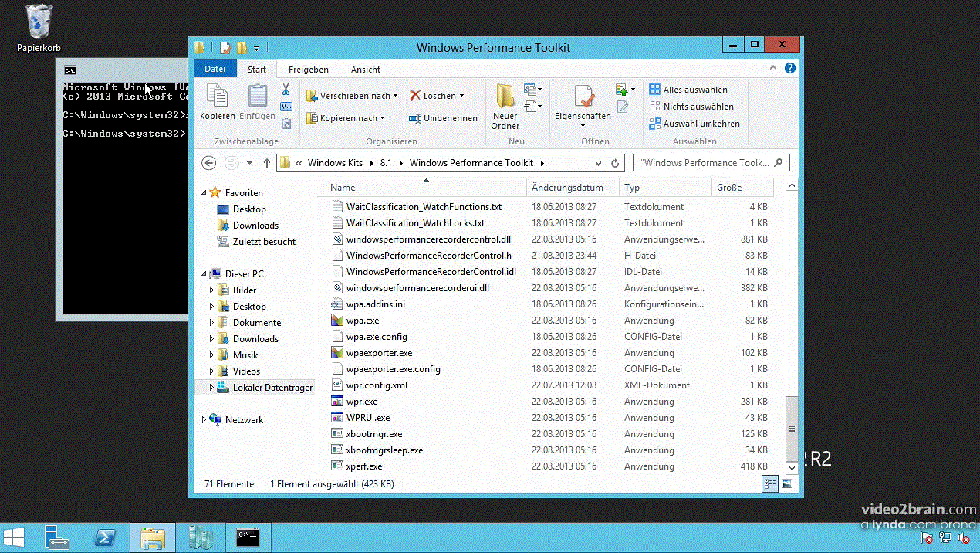Viewport: 980px width, 553px height.
Task: Expand the Lokaler Datenträger node arrow
Action: click(212, 388)
